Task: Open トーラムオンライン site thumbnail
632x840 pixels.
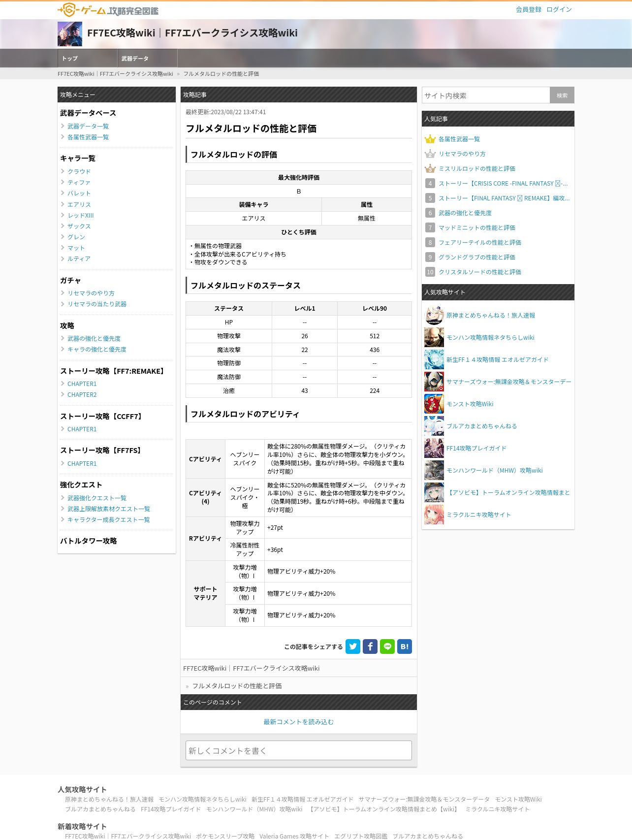Action: click(434, 493)
